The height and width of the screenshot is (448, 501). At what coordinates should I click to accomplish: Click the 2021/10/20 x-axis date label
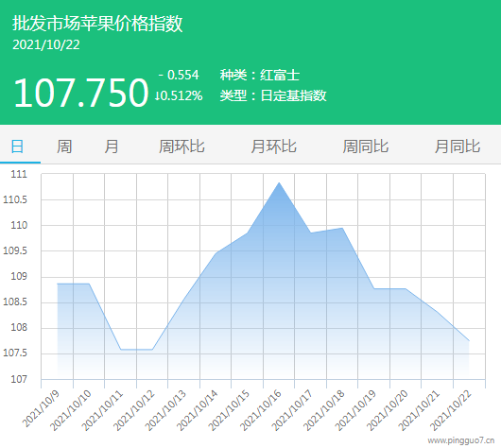388,410
